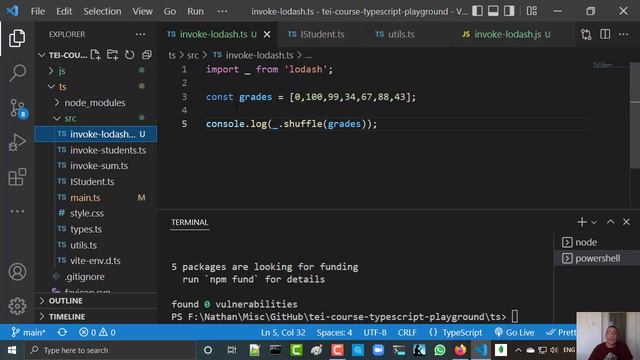Start Go Live server
This screenshot has width=640, height=360.
coord(514,332)
